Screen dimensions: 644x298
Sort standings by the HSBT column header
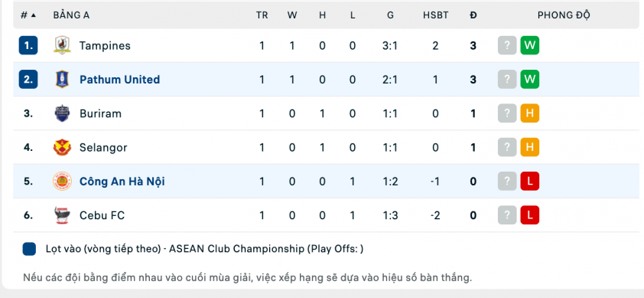coord(436,15)
